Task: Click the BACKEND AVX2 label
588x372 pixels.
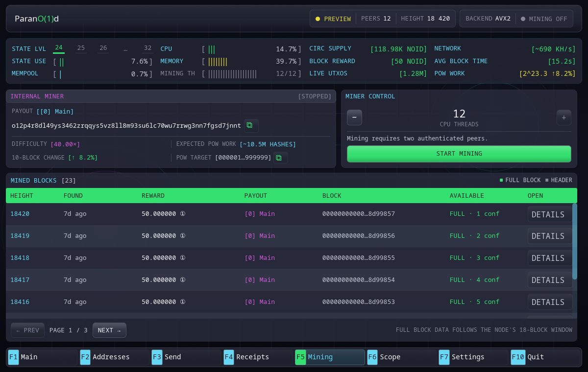Action: pyautogui.click(x=488, y=19)
